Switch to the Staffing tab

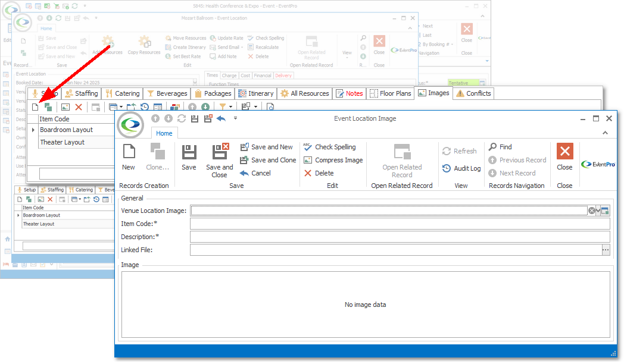click(x=82, y=93)
